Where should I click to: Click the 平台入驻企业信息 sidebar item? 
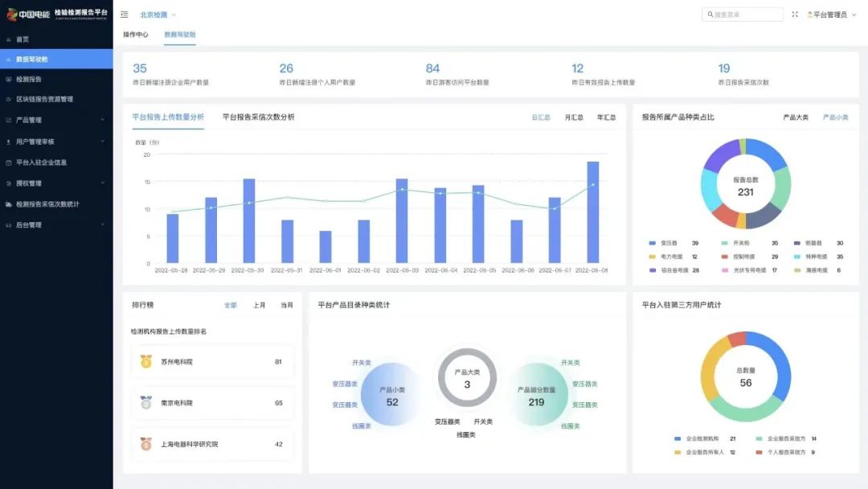(x=41, y=162)
